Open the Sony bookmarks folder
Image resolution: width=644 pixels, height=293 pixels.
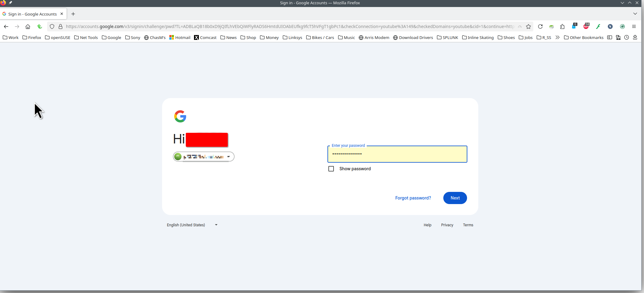(133, 37)
